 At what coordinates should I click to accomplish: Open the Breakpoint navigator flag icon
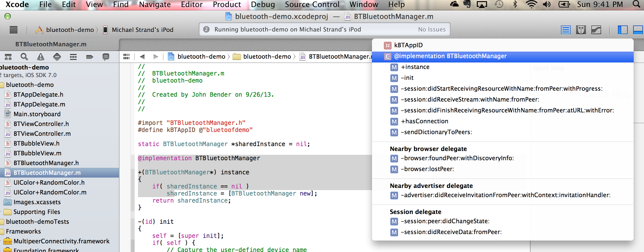[89, 57]
